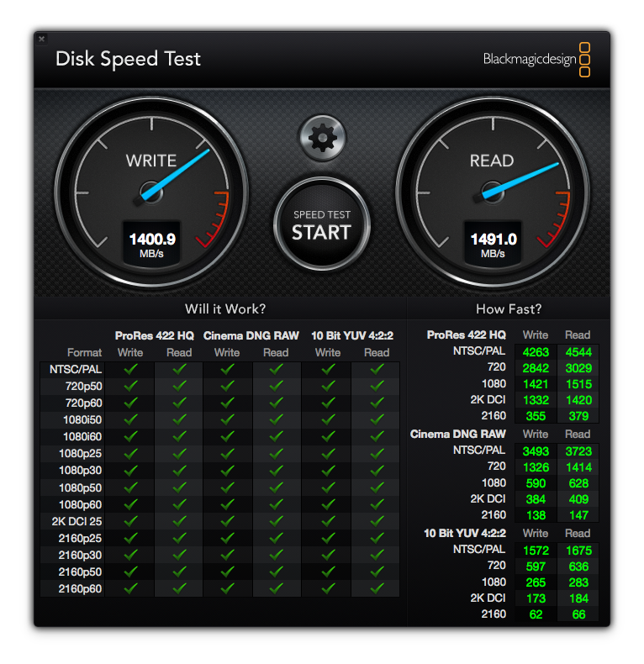Image resolution: width=644 pixels, height=664 pixels.
Task: Click the NTSC/PAL format row label
Action: click(x=76, y=369)
